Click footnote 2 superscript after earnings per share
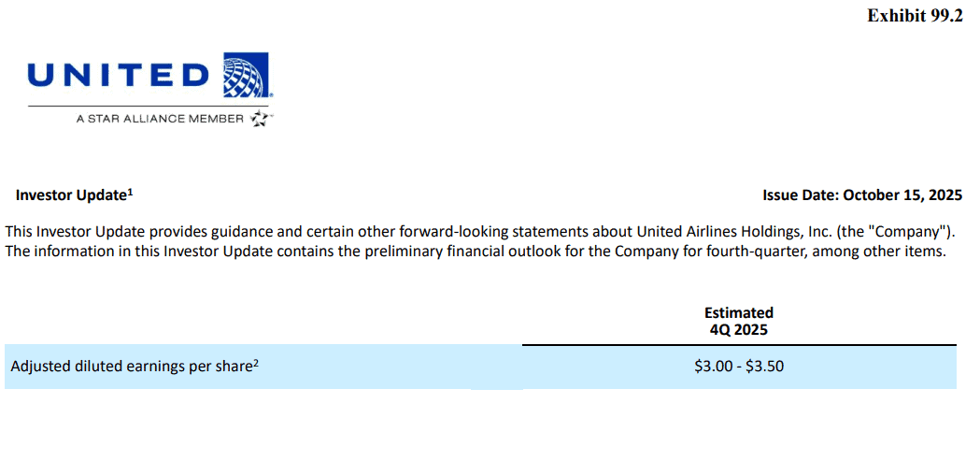This screenshot has height=461, width=980. [x=256, y=364]
